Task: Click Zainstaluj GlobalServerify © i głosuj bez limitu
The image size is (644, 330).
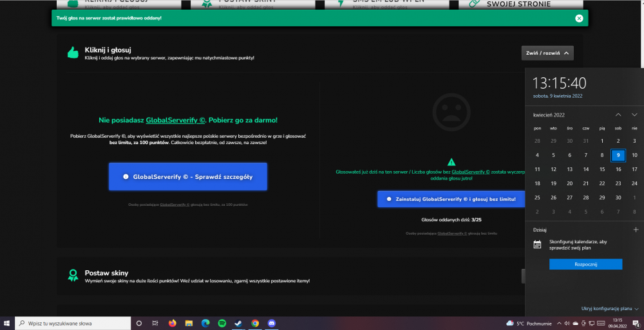Action: (451, 199)
